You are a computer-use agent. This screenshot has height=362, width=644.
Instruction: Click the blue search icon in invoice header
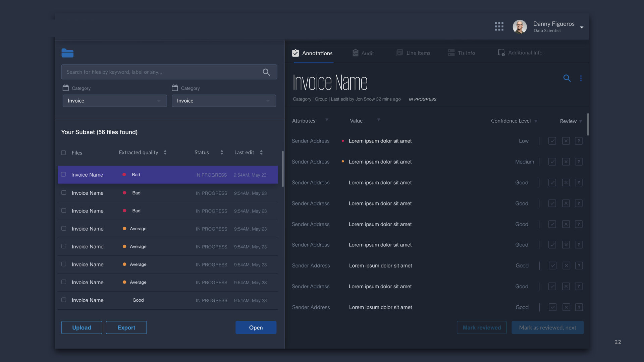(567, 78)
